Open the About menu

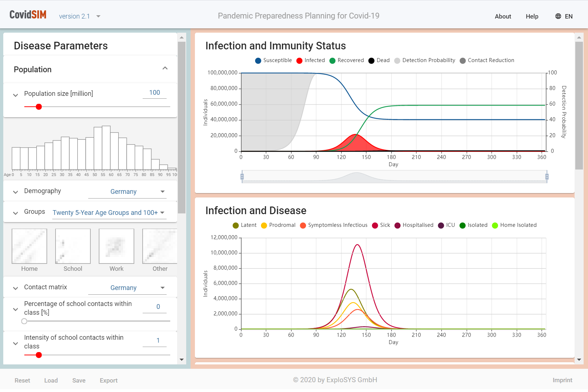pyautogui.click(x=503, y=16)
